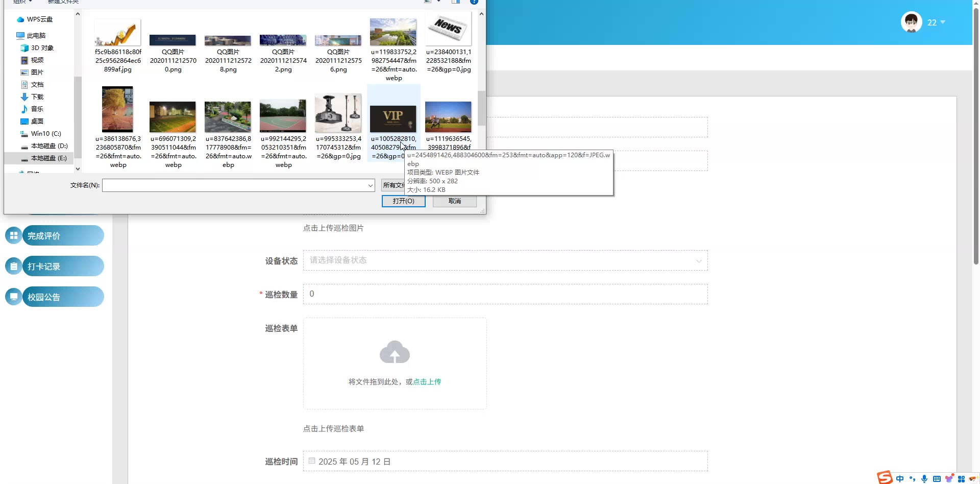
Task: Click the cloud upload icon in 巡检表单
Action: (395, 352)
